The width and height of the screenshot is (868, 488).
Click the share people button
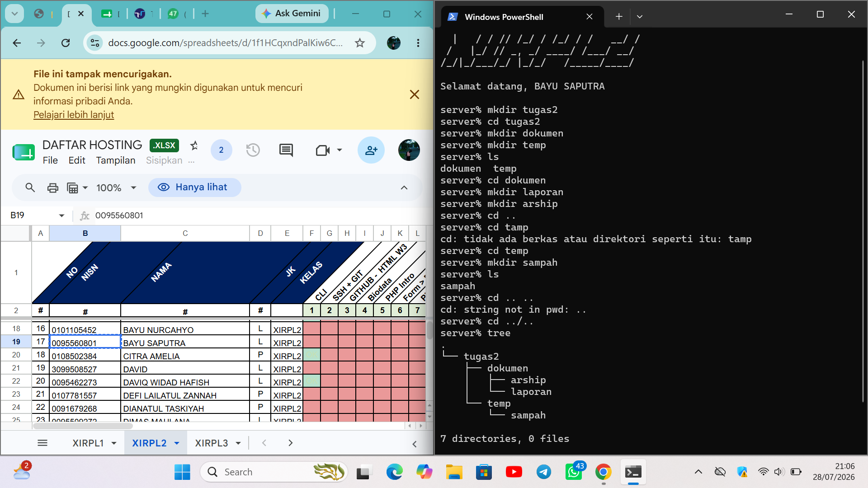click(371, 150)
